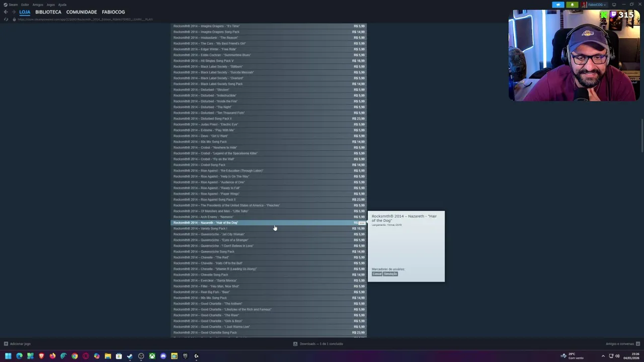Image resolution: width=644 pixels, height=362 pixels.
Task: Open Hit Singles Song Pack V DLC
Action: (x=269, y=61)
